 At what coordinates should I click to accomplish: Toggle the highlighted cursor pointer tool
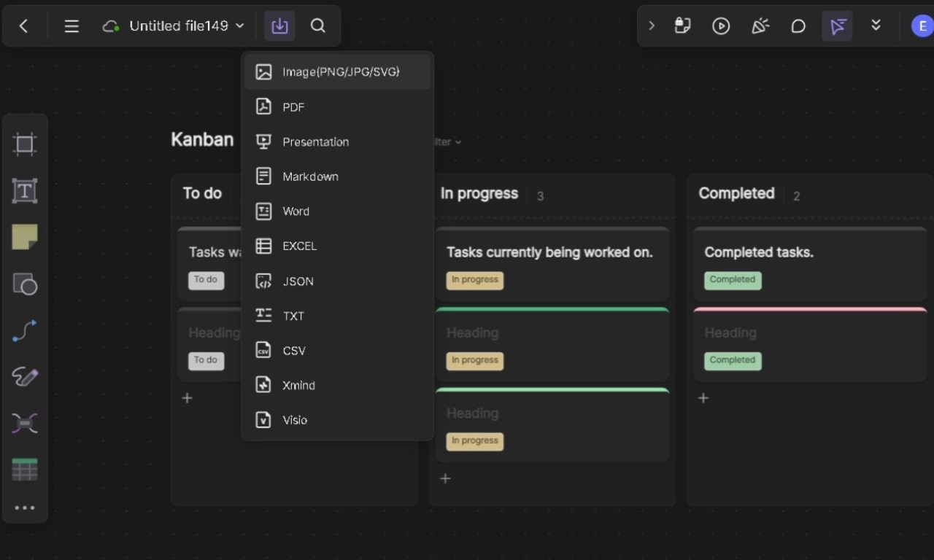837,26
